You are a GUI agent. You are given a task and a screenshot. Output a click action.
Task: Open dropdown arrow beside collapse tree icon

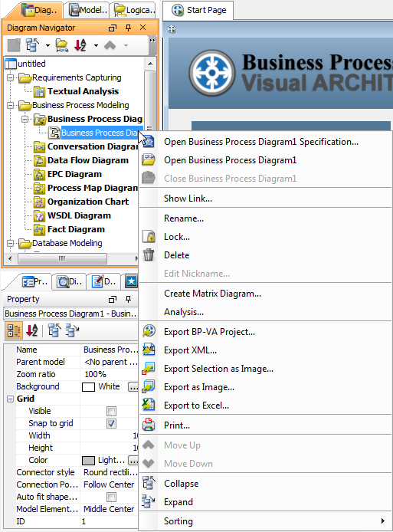tap(47, 45)
